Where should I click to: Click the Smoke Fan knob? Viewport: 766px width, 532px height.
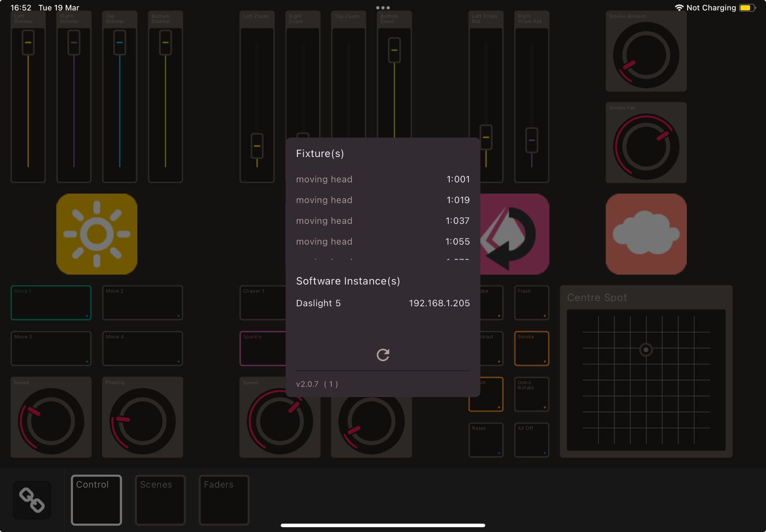coord(646,147)
